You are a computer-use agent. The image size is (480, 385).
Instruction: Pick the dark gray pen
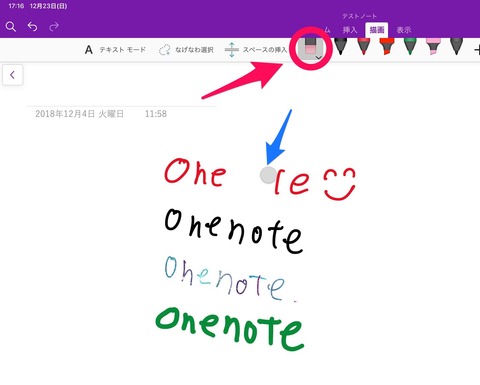[x=456, y=46]
